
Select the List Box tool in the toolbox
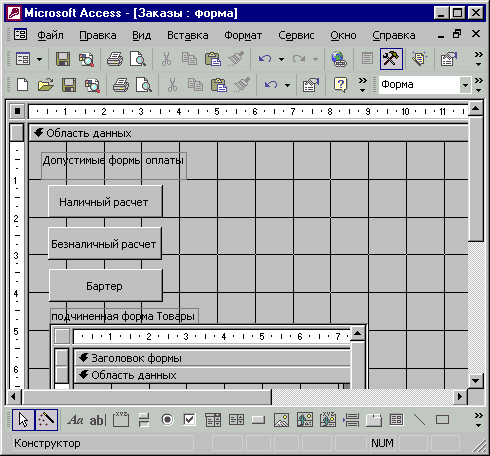(236, 420)
